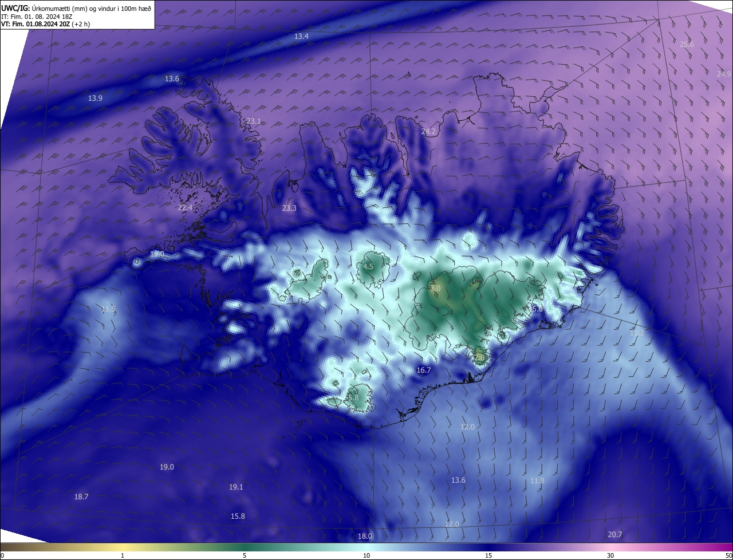Click the colour scale tick labelled 50
The image size is (733, 560).
728,555
